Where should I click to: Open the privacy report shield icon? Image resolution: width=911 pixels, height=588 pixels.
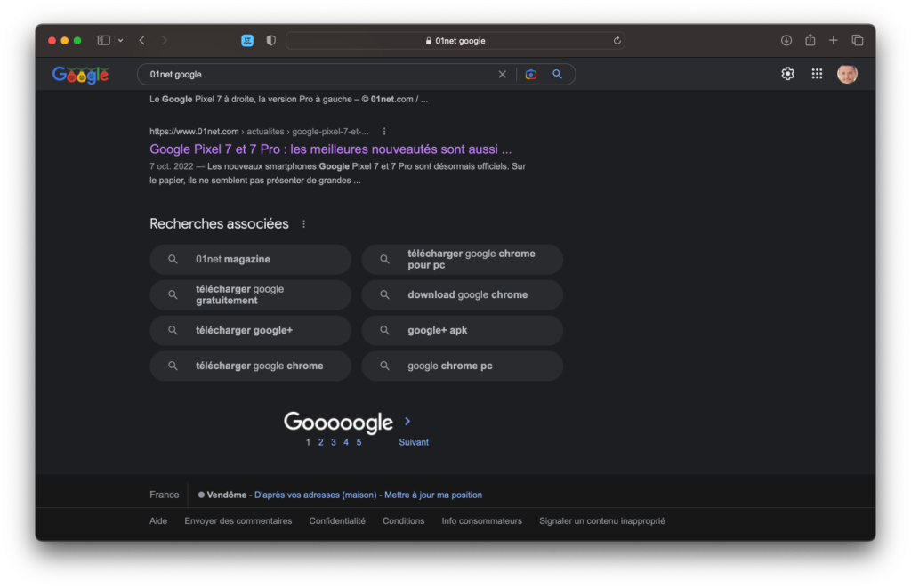click(x=270, y=40)
